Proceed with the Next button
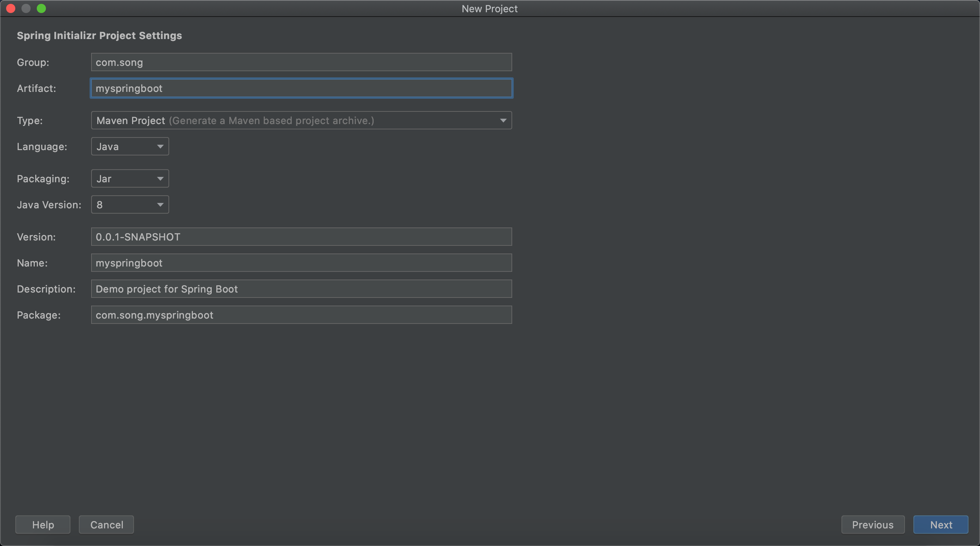This screenshot has height=546, width=980. coord(941,525)
